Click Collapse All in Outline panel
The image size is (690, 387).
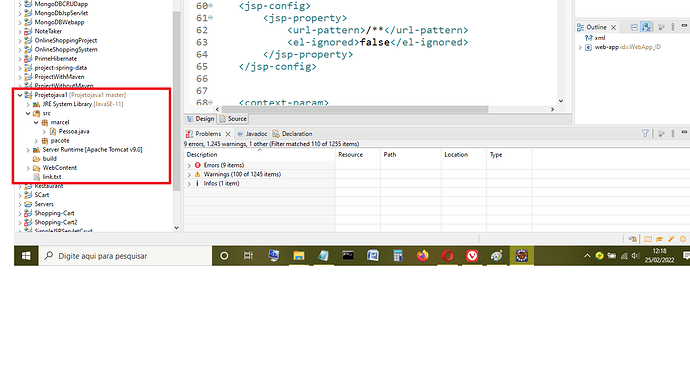tap(634, 27)
